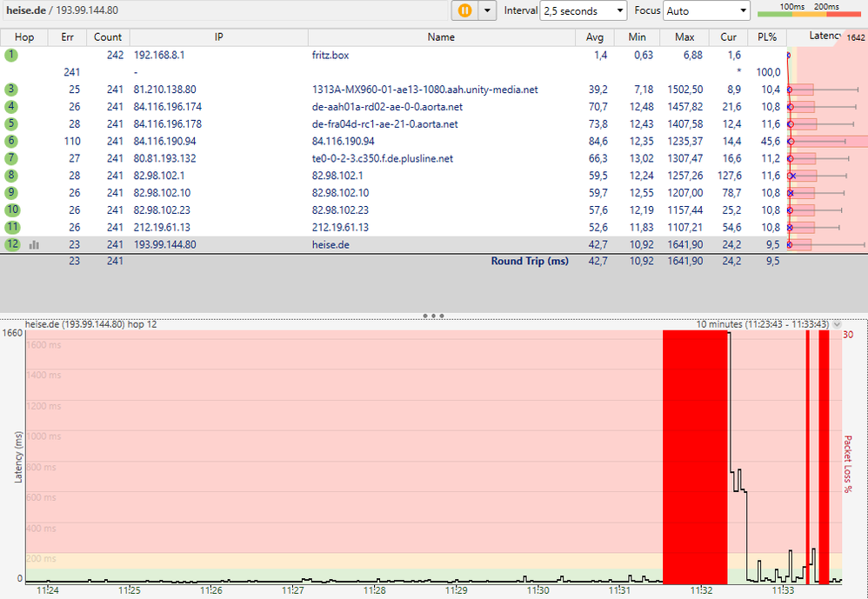Click IP address 81.210.138.80
This screenshot has width=868, height=599.
(165, 90)
